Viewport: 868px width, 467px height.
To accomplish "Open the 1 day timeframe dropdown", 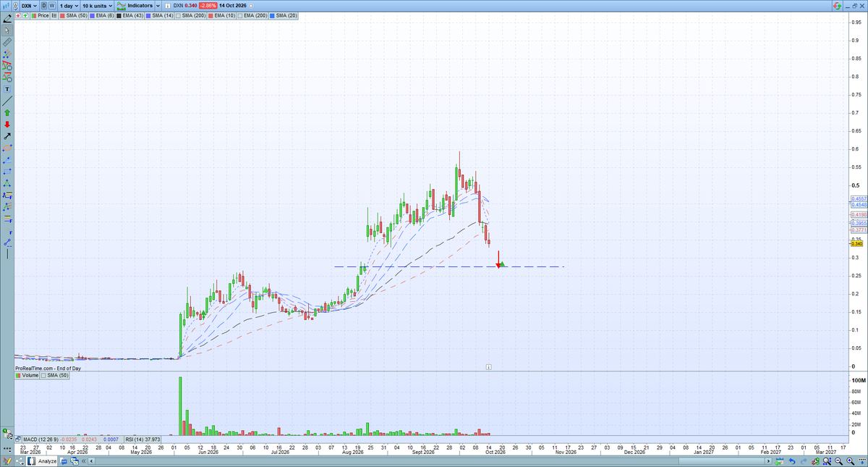I will point(69,5).
